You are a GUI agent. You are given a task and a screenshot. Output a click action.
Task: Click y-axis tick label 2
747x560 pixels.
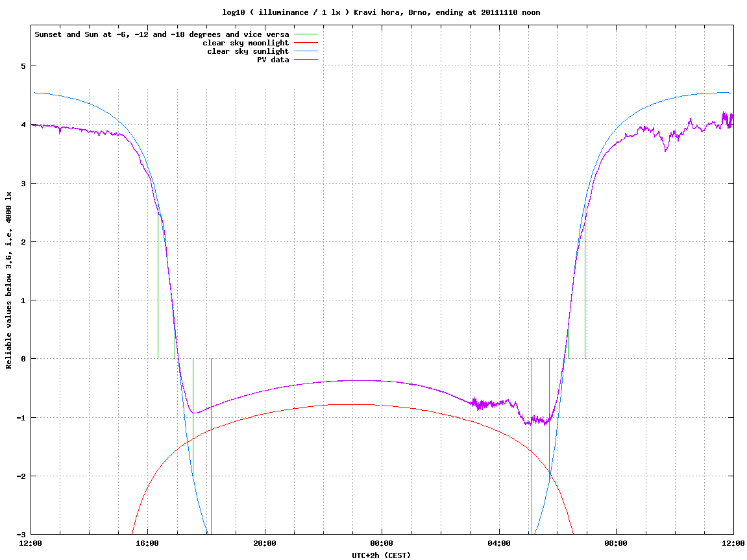click(23, 242)
